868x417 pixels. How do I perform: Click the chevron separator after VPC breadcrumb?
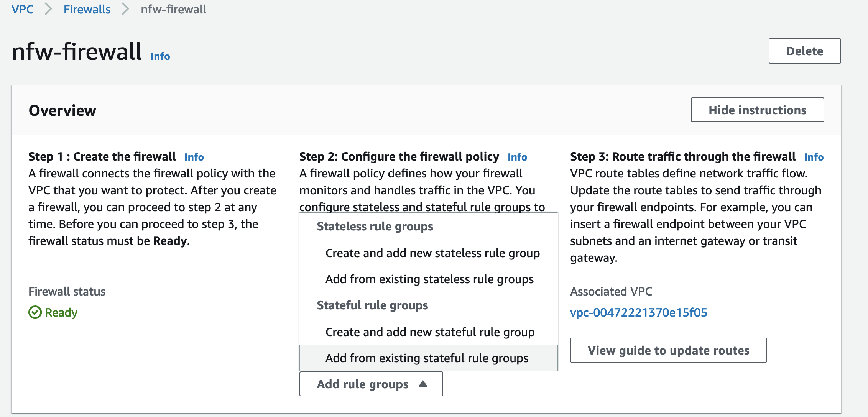[x=48, y=9]
